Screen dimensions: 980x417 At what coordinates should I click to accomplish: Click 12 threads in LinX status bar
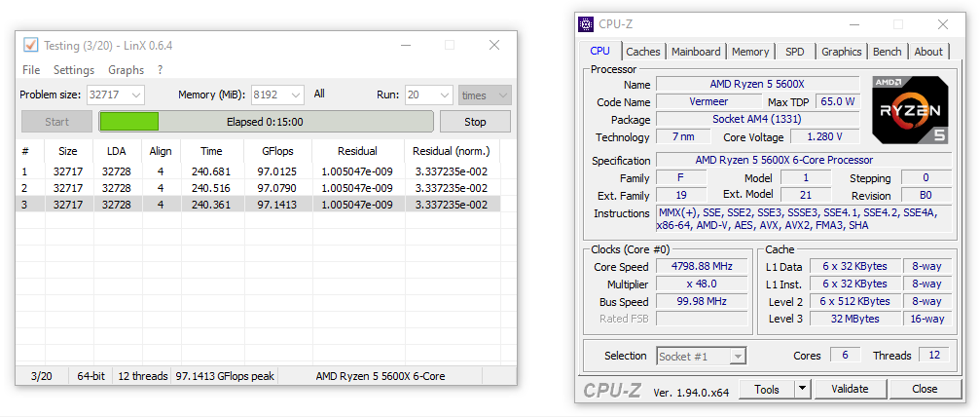(143, 376)
